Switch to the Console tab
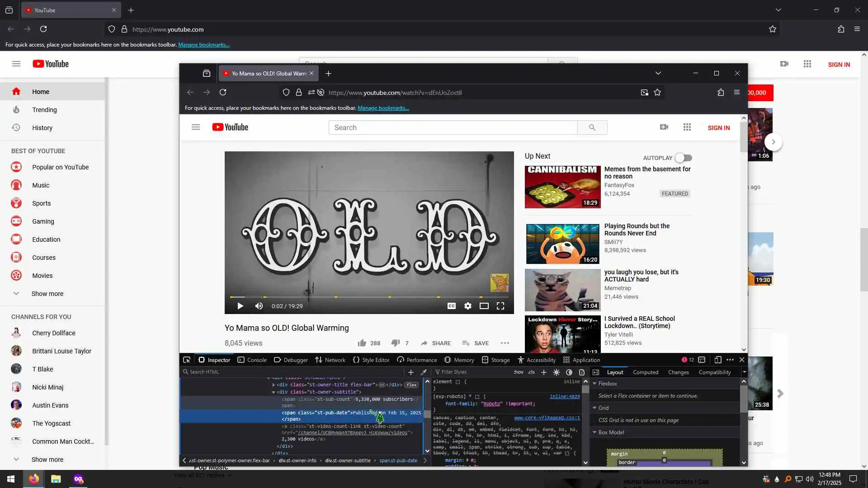This screenshot has height=488, width=868. [x=252, y=360]
